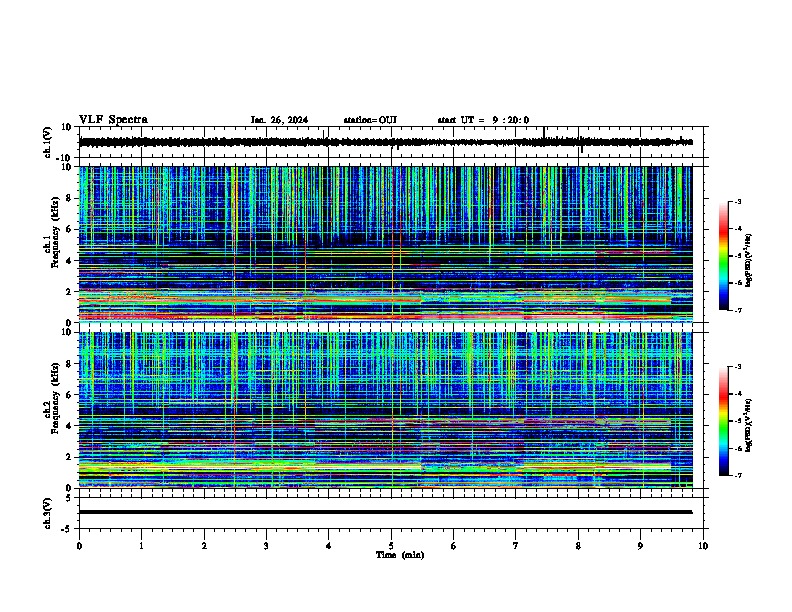792x612 pixels.
Task: Click time axis tick label '4'
Action: [329, 546]
